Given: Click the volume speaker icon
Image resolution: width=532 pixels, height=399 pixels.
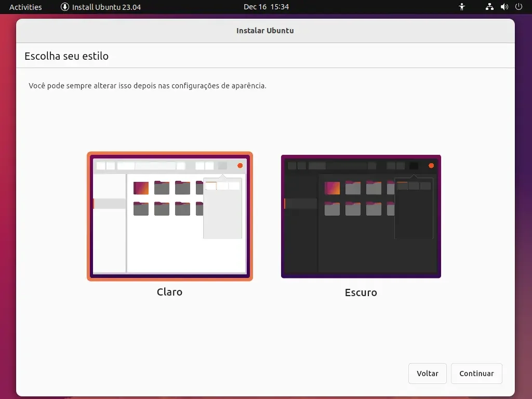Looking at the screenshot, I should coord(504,7).
